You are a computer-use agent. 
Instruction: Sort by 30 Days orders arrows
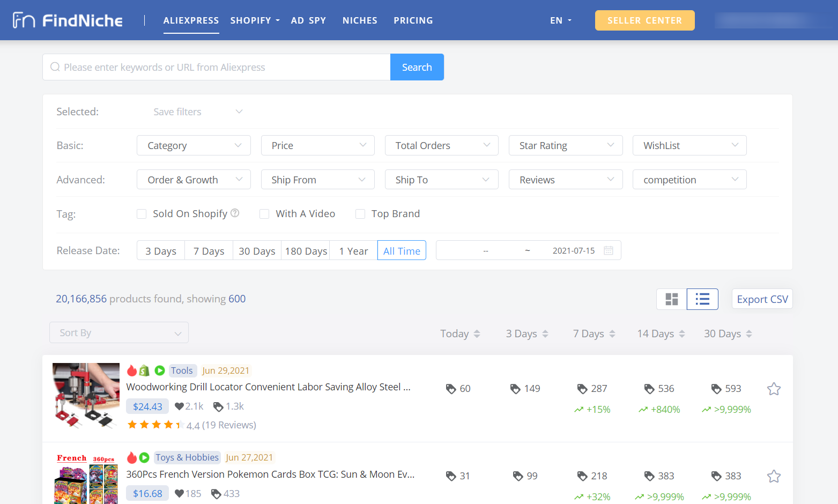pos(749,334)
